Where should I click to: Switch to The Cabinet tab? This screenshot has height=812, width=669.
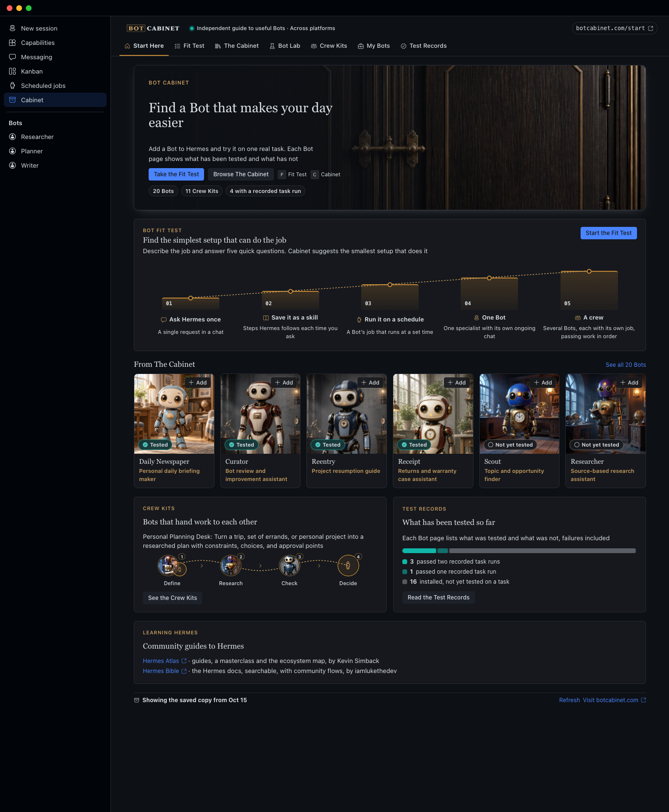[237, 46]
